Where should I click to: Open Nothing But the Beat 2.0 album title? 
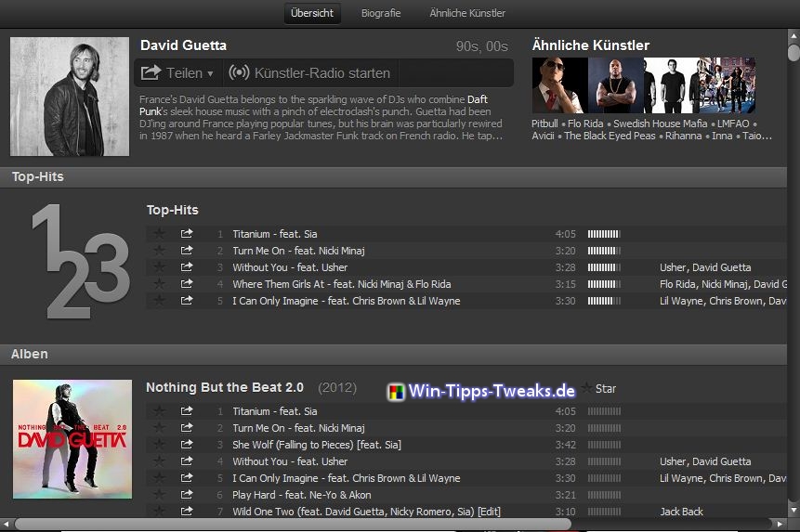(x=225, y=387)
